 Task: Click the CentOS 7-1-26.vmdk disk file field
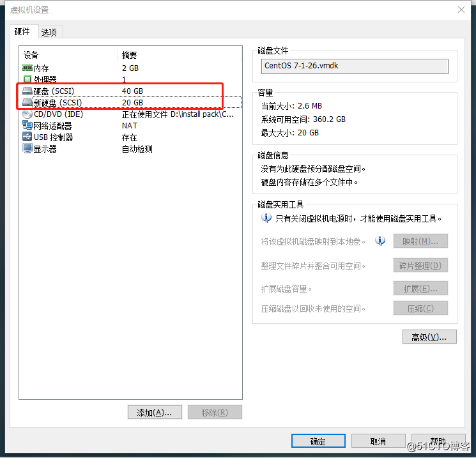point(355,66)
